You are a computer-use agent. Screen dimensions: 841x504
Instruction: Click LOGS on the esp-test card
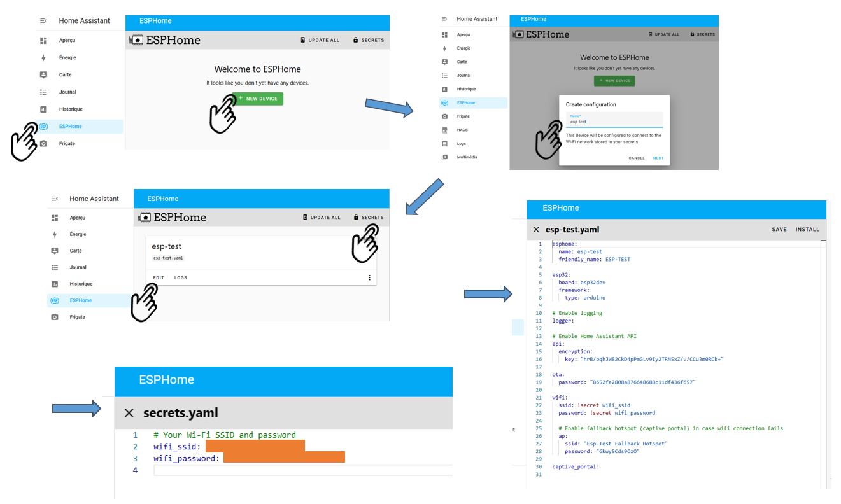point(181,278)
